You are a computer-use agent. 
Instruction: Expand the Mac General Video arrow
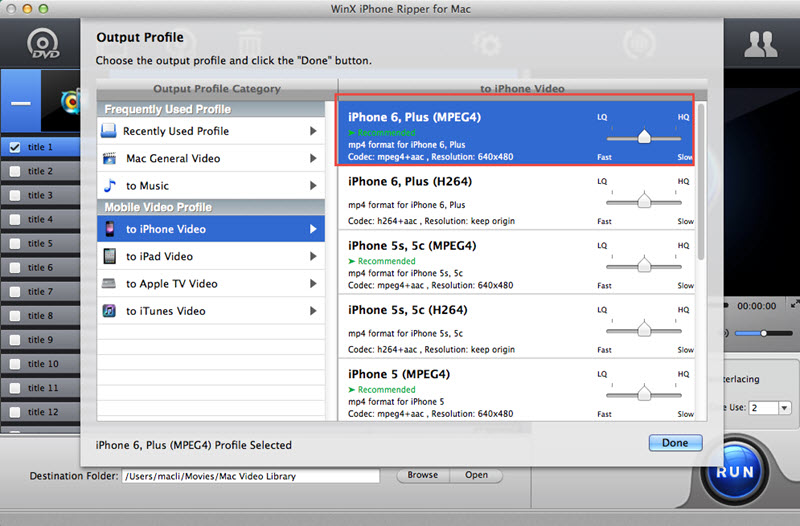[x=313, y=158]
